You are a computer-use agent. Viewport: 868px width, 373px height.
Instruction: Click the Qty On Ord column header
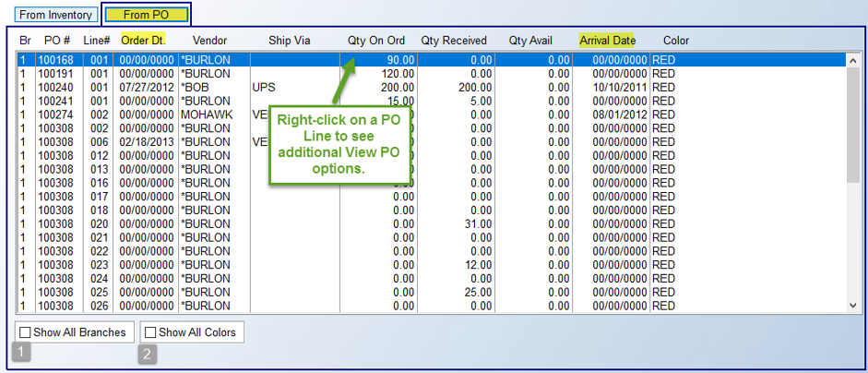(376, 41)
